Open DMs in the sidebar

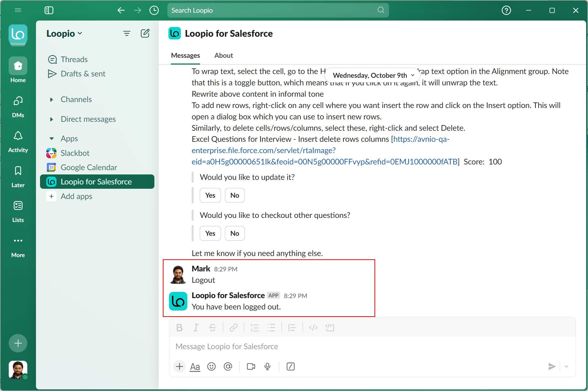pos(18,107)
